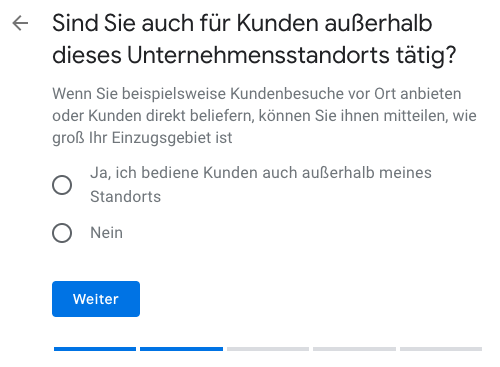Click the word 'Unternehmensstandorts' in the heading
Image resolution: width=500 pixels, height=367 pixels.
coord(258,55)
